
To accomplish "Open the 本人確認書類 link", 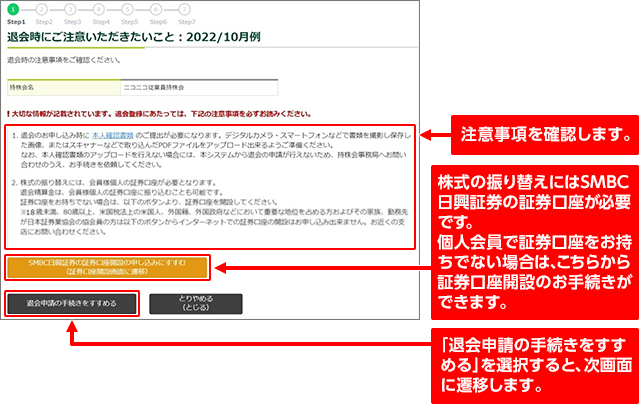I will pos(113,135).
